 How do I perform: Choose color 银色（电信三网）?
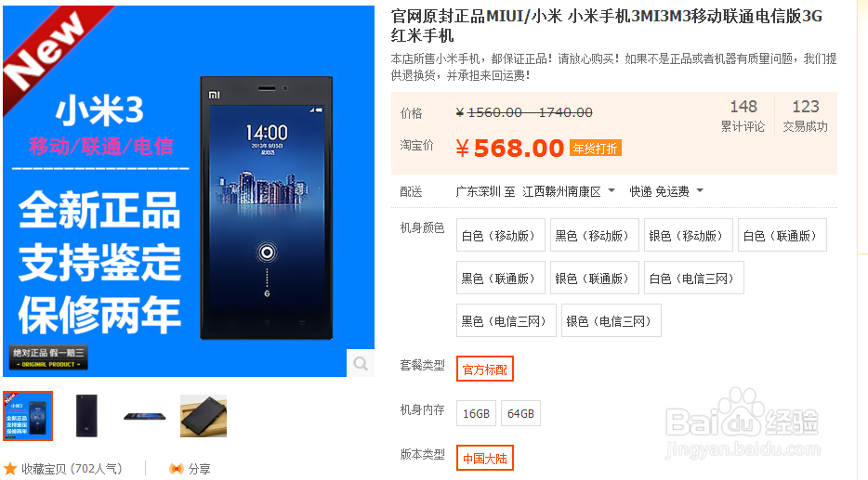[x=612, y=320]
